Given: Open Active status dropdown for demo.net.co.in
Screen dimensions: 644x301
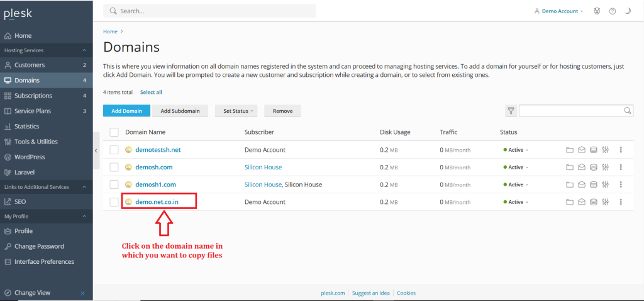Looking at the screenshot, I should coord(516,202).
